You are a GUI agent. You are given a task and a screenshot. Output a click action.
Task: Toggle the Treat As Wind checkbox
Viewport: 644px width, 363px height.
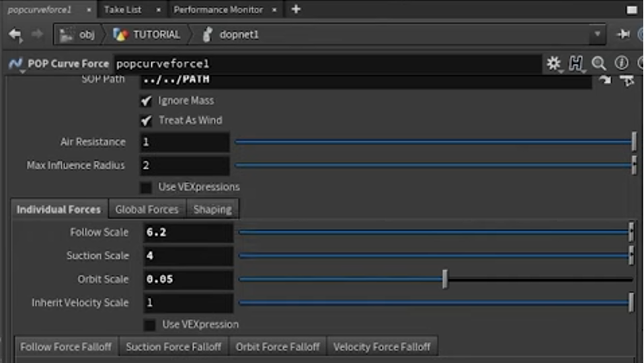[x=146, y=120]
